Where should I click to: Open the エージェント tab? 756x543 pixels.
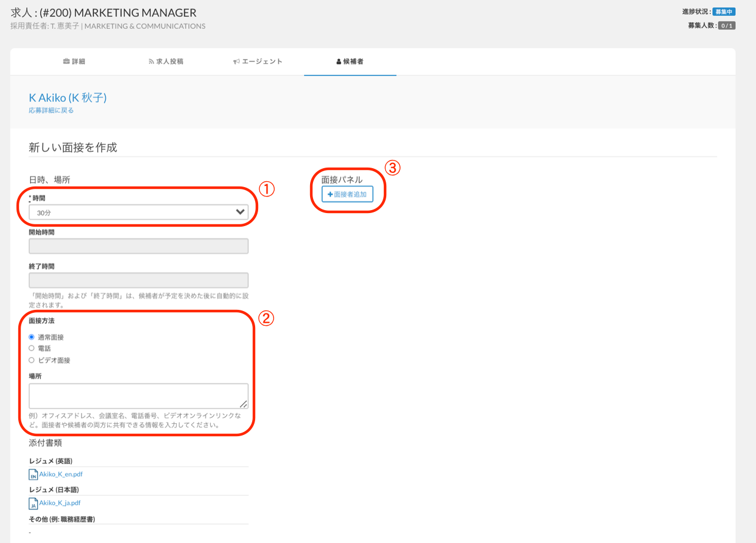pos(258,61)
